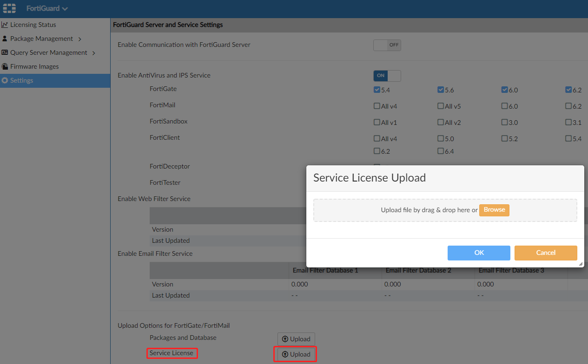Image resolution: width=588 pixels, height=364 pixels.
Task: Open Licensing Status page
Action: coord(33,25)
